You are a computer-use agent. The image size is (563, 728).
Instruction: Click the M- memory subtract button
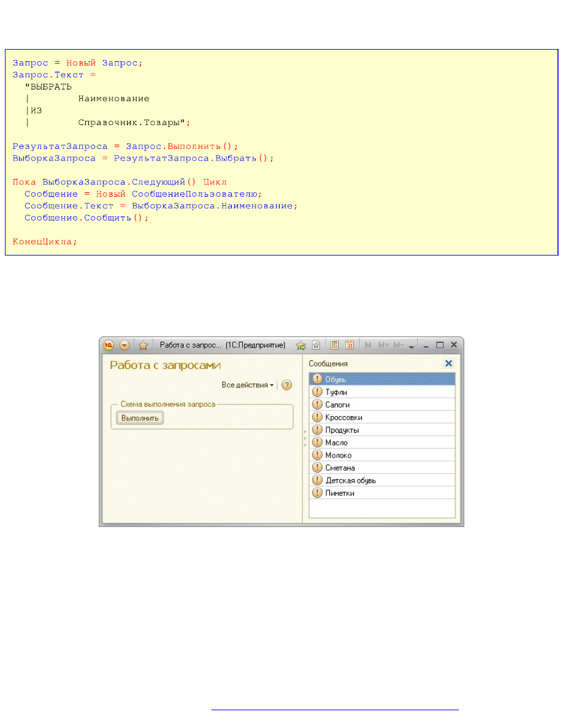[399, 345]
